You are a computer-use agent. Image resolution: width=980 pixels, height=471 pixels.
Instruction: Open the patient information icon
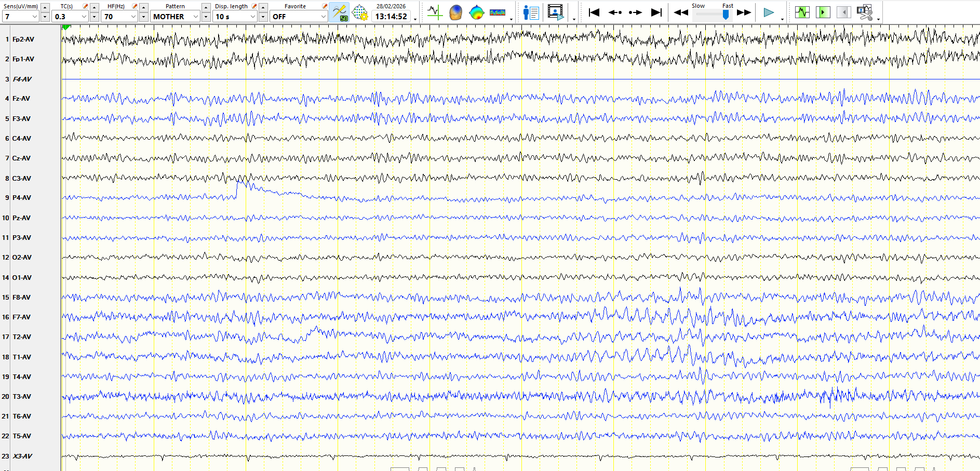[531, 12]
